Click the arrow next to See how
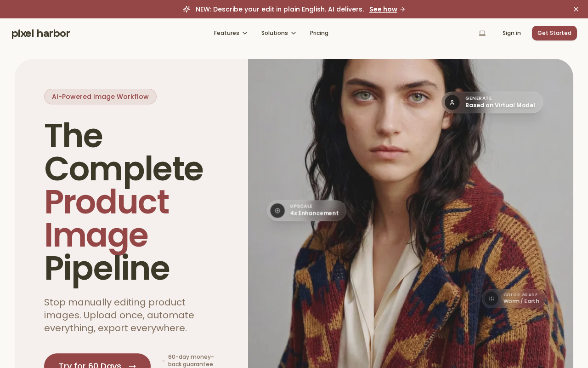Screen dimensions: 588x368 coord(402,9)
